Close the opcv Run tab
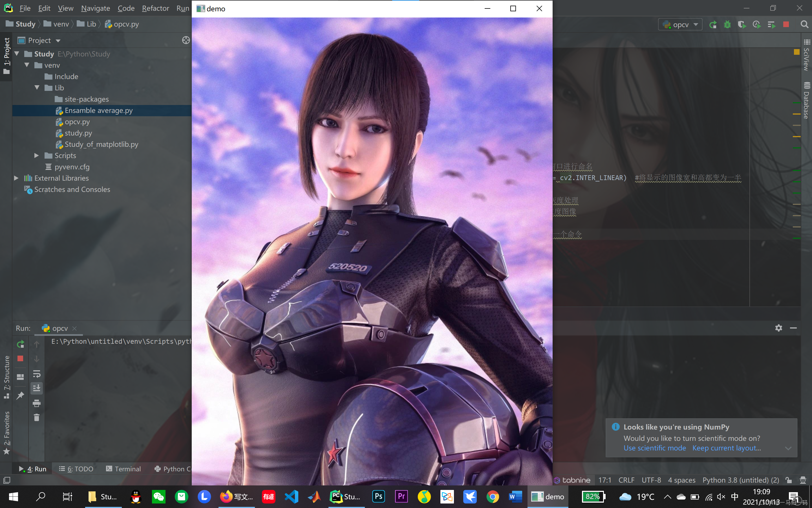Screen dimensions: 812x508 click(x=74, y=328)
